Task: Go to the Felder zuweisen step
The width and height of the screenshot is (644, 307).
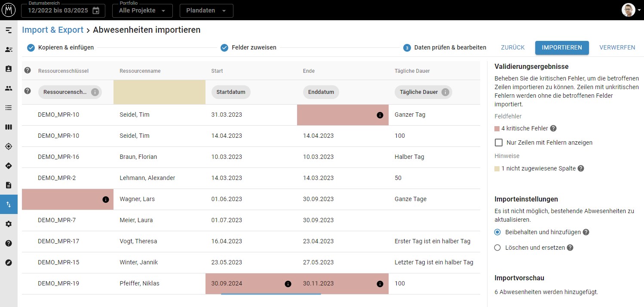Action: point(248,48)
